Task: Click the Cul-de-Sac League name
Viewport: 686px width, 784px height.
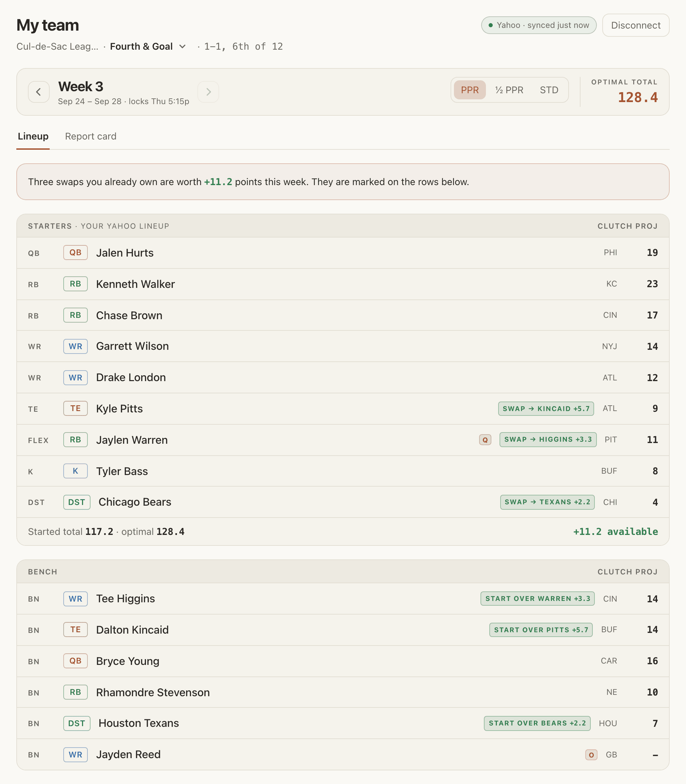Action: (58, 46)
